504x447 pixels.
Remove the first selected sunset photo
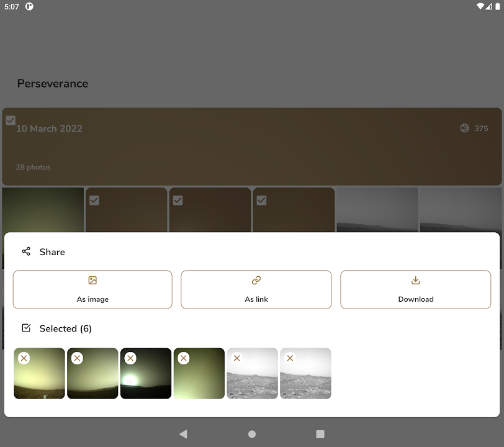pos(24,358)
